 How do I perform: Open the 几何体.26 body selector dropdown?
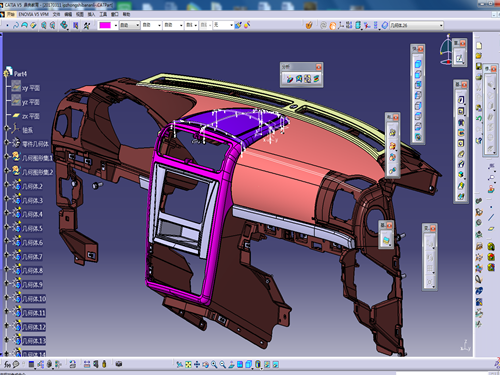coord(416,25)
